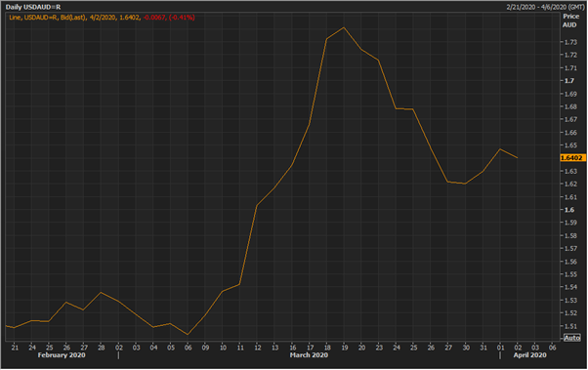This screenshot has width=588, height=370.
Task: Click the date 12 on the time axis
Action: pos(258,348)
